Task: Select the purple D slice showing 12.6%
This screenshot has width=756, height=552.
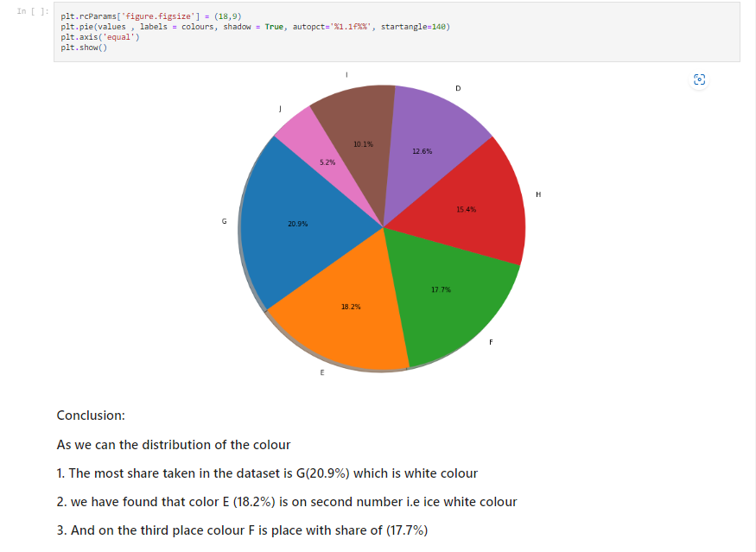Action: [423, 151]
